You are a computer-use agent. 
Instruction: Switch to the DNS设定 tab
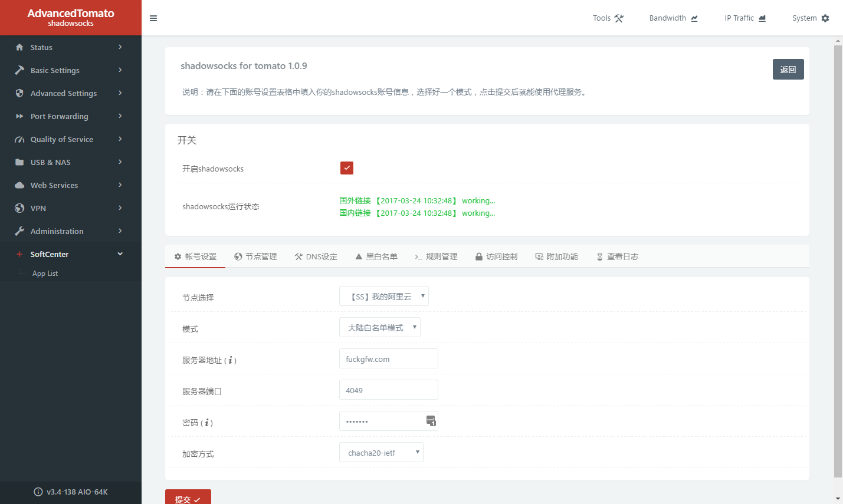(316, 256)
